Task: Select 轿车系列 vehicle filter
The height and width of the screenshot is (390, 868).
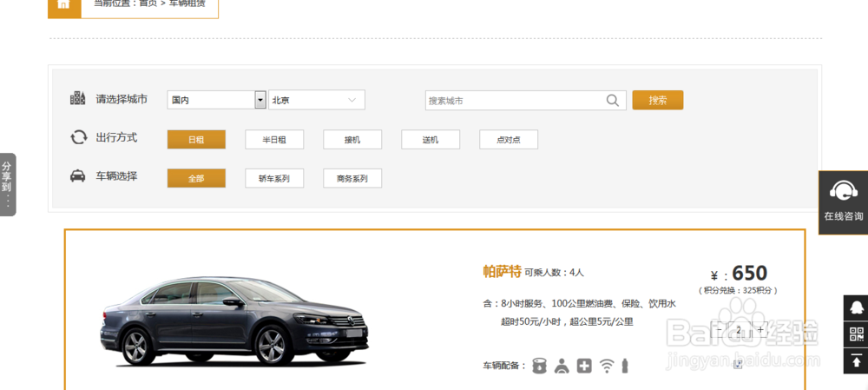Action: [x=274, y=178]
